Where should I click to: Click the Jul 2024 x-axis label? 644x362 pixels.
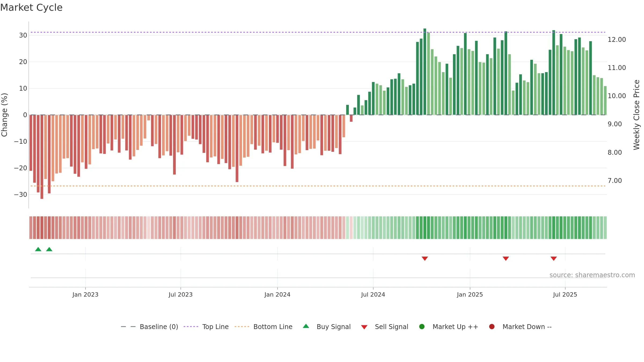coord(373,294)
